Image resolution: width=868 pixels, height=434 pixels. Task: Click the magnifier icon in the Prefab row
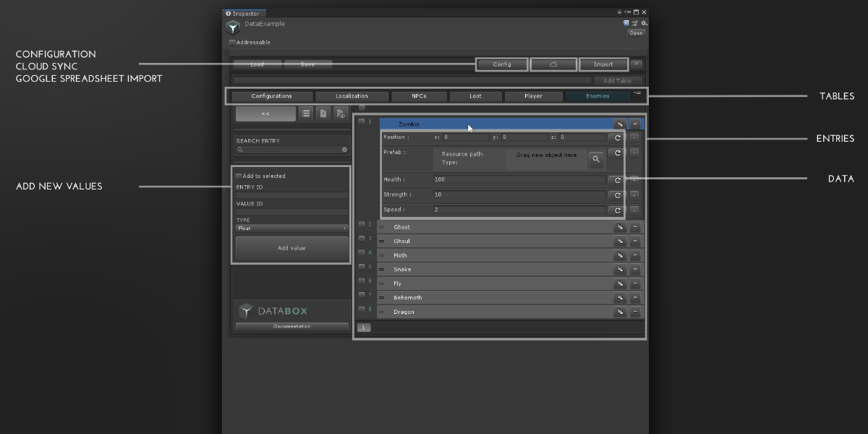click(595, 159)
